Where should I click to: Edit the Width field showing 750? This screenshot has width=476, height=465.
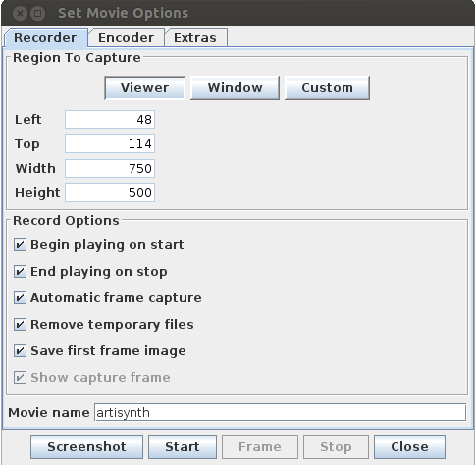(110, 168)
